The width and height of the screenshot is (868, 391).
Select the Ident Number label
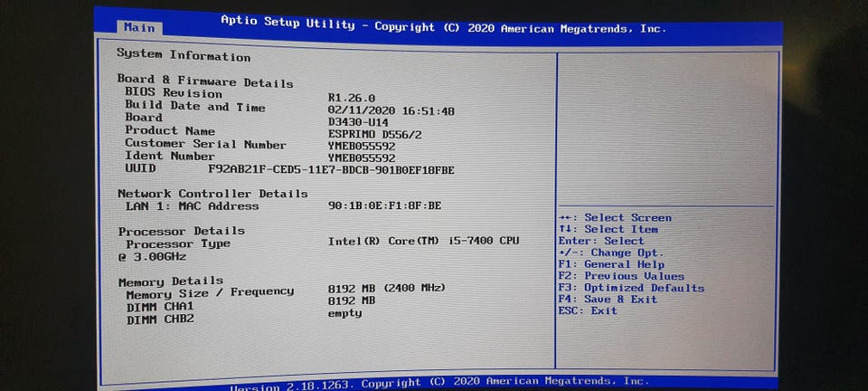(x=169, y=157)
